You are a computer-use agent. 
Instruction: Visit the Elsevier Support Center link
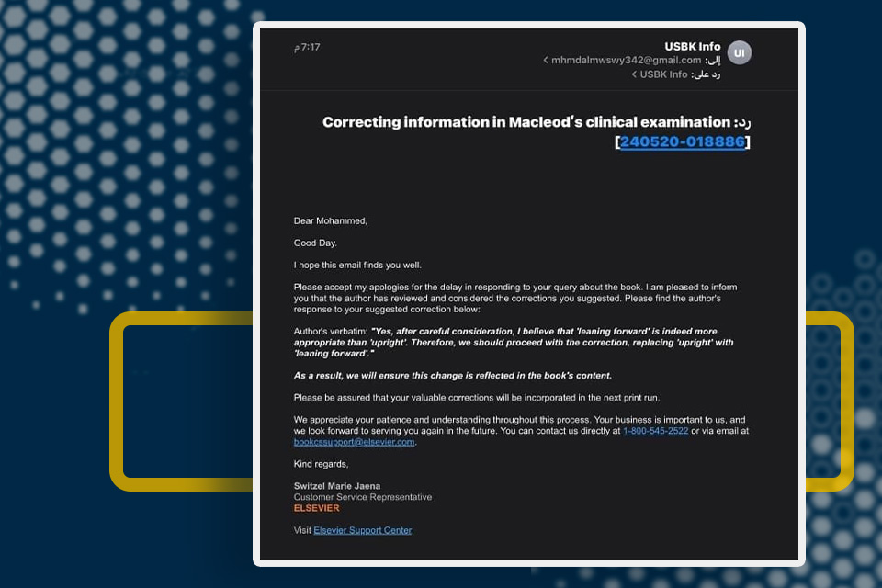click(x=362, y=530)
